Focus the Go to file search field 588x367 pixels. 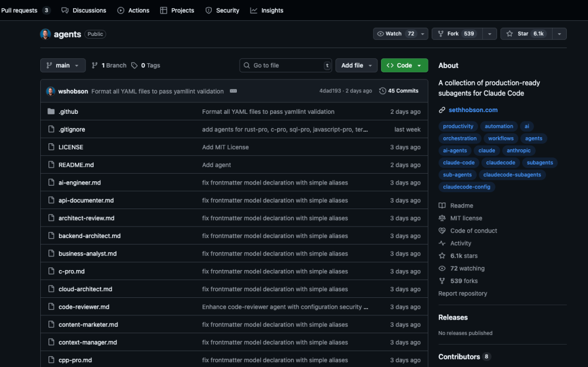click(x=286, y=65)
